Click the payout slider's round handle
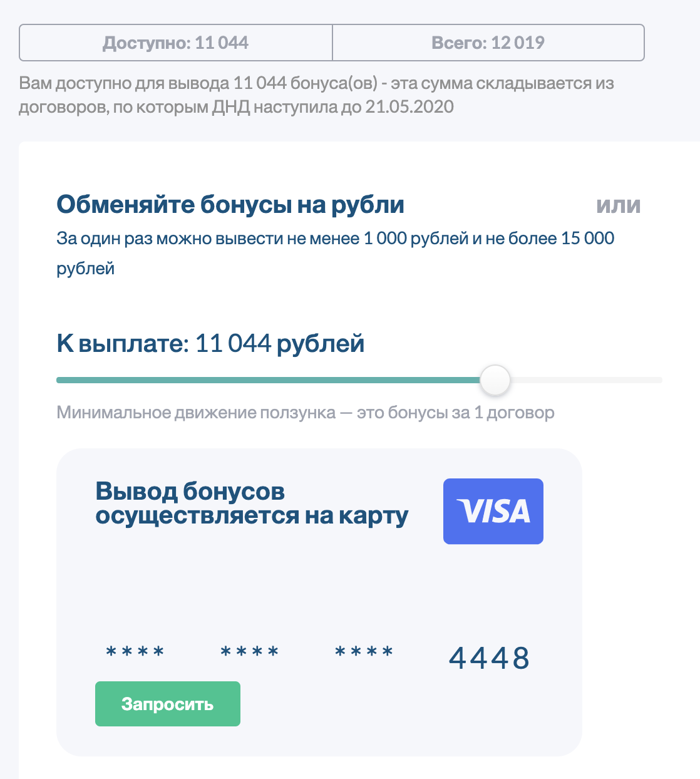Image resolution: width=700 pixels, height=779 pixels. [x=495, y=380]
